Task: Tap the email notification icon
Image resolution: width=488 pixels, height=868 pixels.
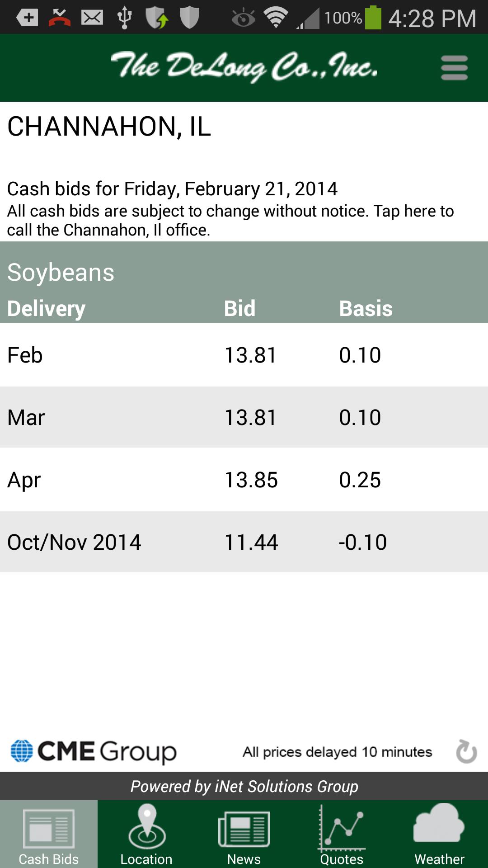Action: pyautogui.click(x=92, y=18)
